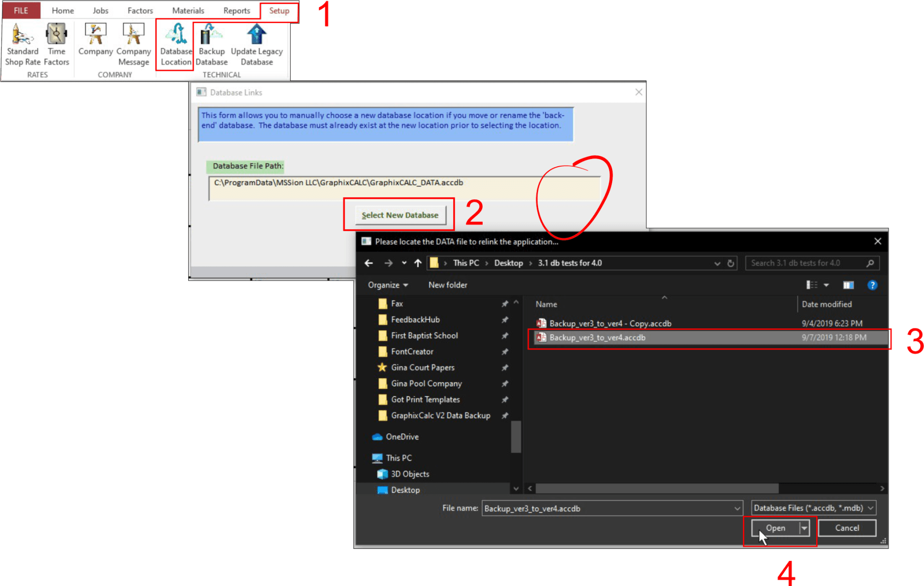Click the horizontal scrollbar in file list
The width and height of the screenshot is (924, 586).
click(x=657, y=488)
